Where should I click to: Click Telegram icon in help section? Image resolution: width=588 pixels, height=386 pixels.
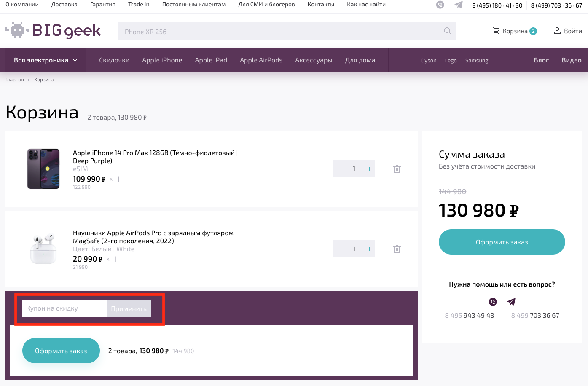coord(511,302)
